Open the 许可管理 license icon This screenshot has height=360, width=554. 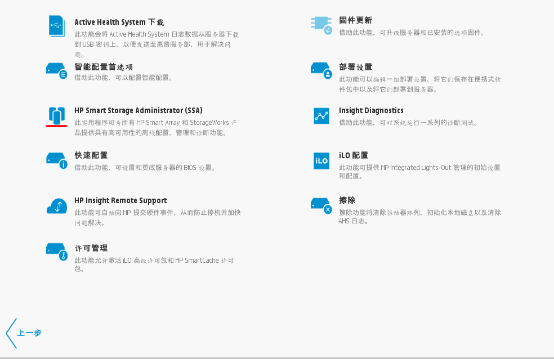(57, 251)
